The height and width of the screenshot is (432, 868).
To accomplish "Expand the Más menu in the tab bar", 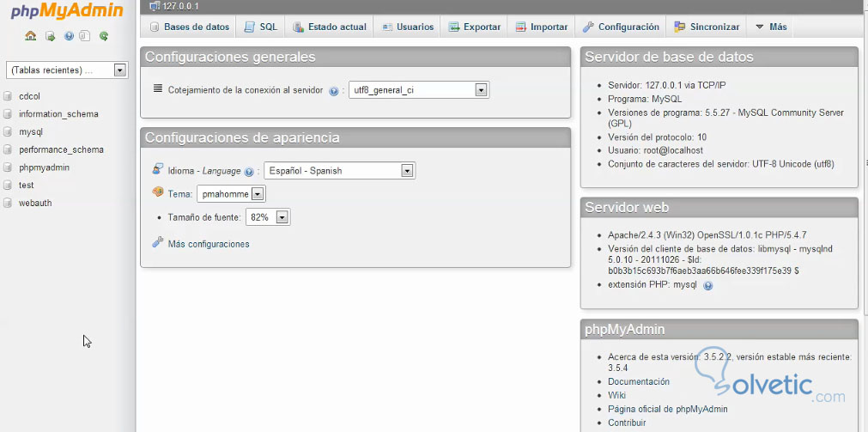I will [x=771, y=27].
